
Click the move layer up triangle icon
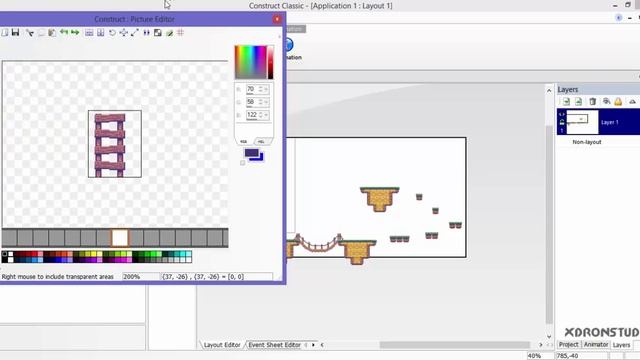pyautogui.click(x=632, y=102)
